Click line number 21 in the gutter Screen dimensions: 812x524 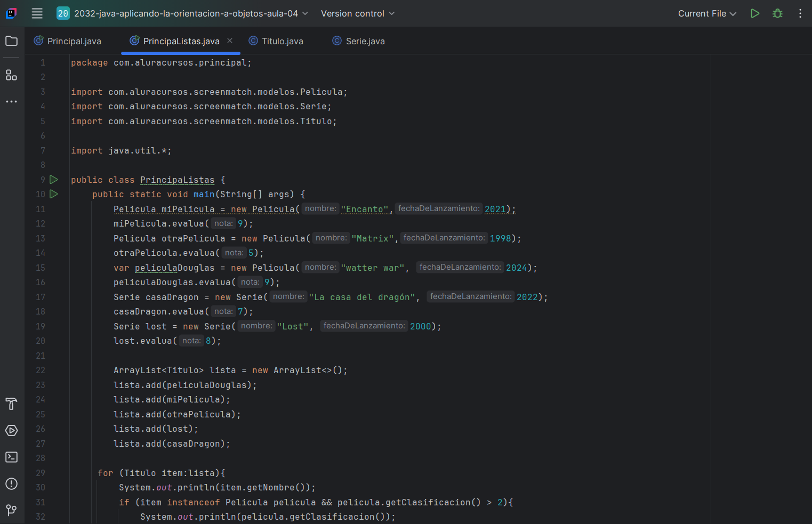41,356
